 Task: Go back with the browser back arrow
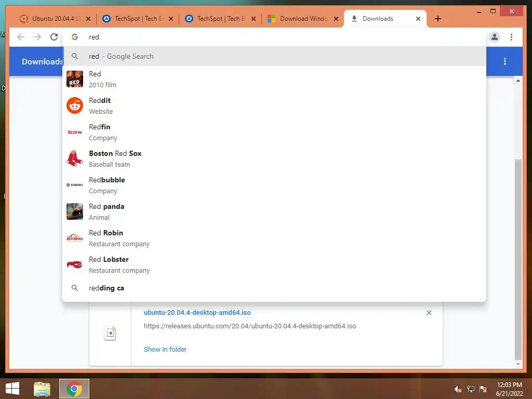[x=21, y=37]
